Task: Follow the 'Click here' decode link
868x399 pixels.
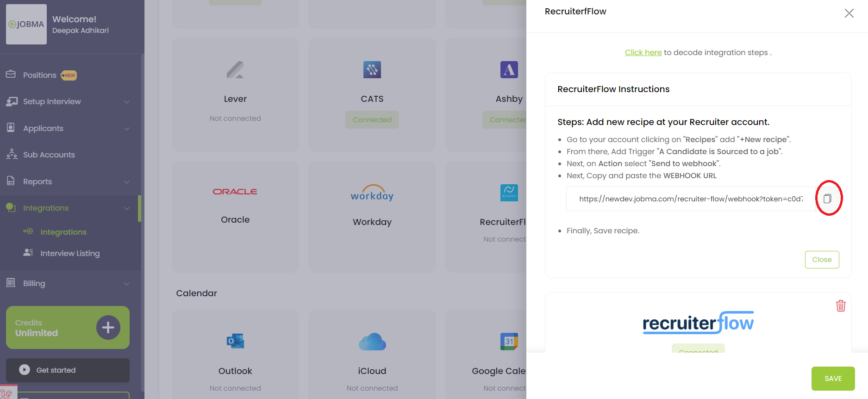Action: click(643, 52)
